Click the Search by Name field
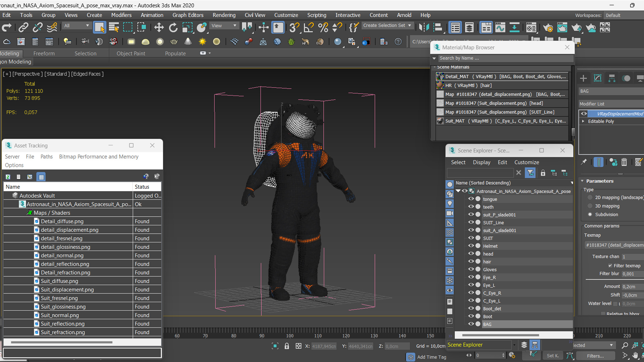The image size is (644, 362). [x=506, y=58]
